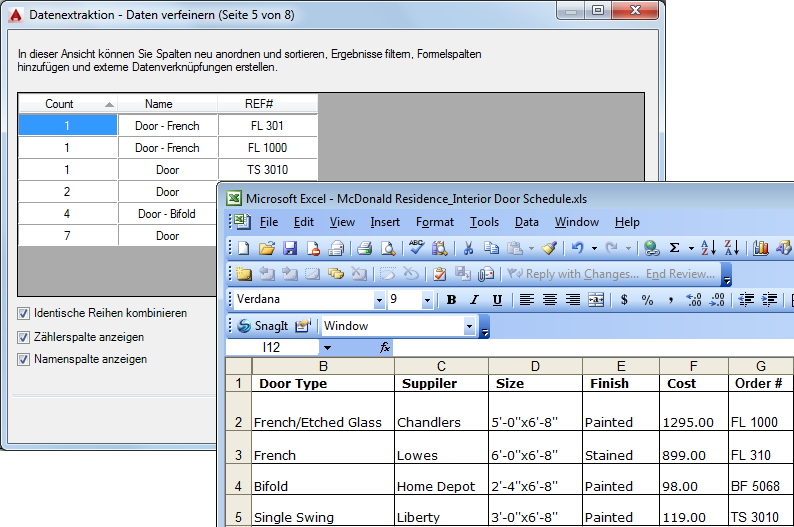Image resolution: width=794 pixels, height=527 pixels.
Task: Click the Cut scissors icon
Action: pos(468,248)
